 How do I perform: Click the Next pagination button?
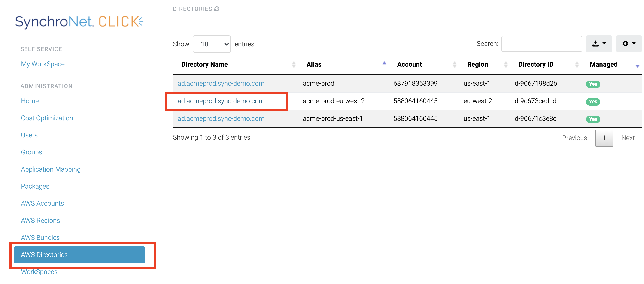[628, 138]
